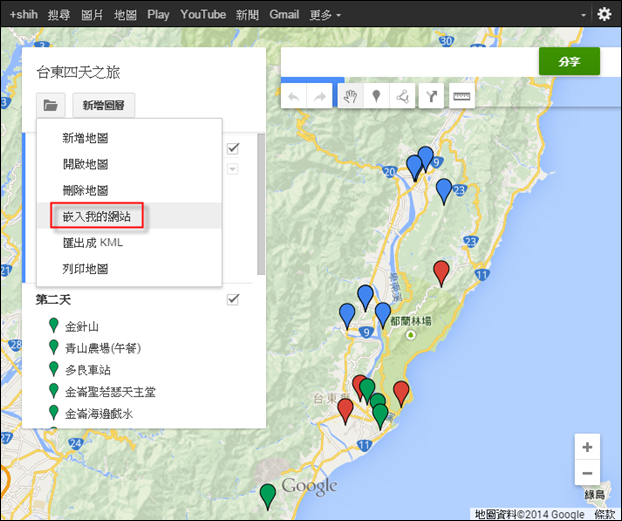
Task: Open the 條款 terms link
Action: coord(604,515)
